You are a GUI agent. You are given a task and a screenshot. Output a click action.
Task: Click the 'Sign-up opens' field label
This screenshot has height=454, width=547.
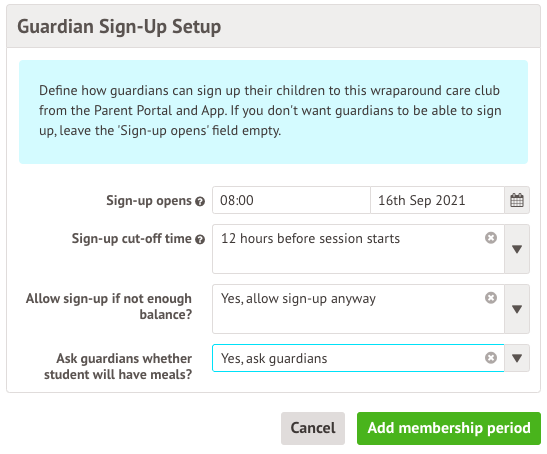coord(149,201)
